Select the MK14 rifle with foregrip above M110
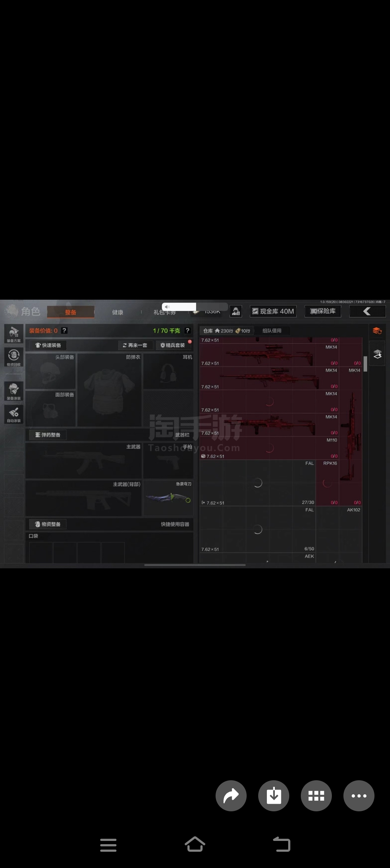The width and height of the screenshot is (390, 868). coord(269,425)
